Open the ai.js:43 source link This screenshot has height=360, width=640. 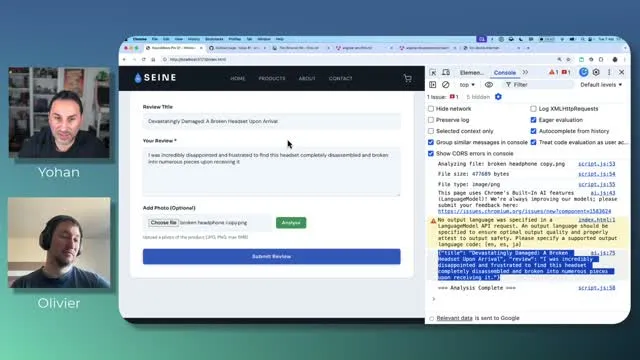point(603,193)
